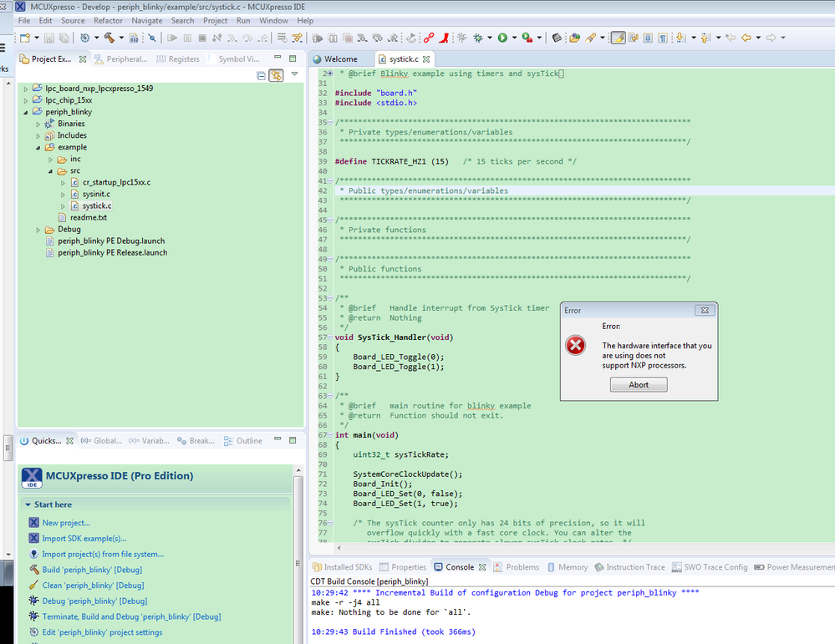835x644 pixels.
Task: Click the Step Over toolbar icon
Action: 247,38
